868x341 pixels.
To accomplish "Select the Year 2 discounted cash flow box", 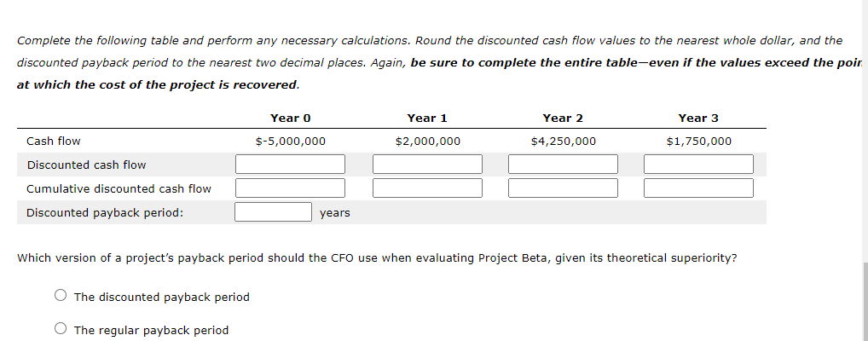I will click(563, 164).
